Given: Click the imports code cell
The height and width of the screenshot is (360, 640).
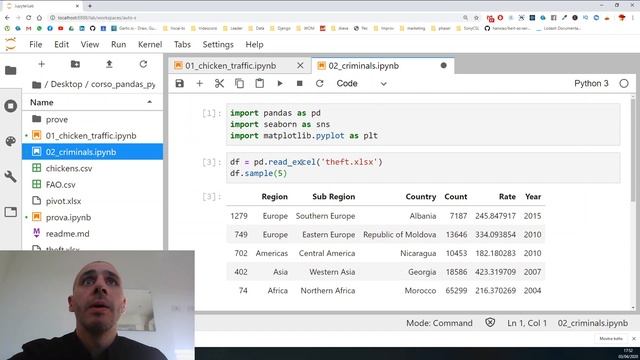Looking at the screenshot, I should tap(423, 124).
